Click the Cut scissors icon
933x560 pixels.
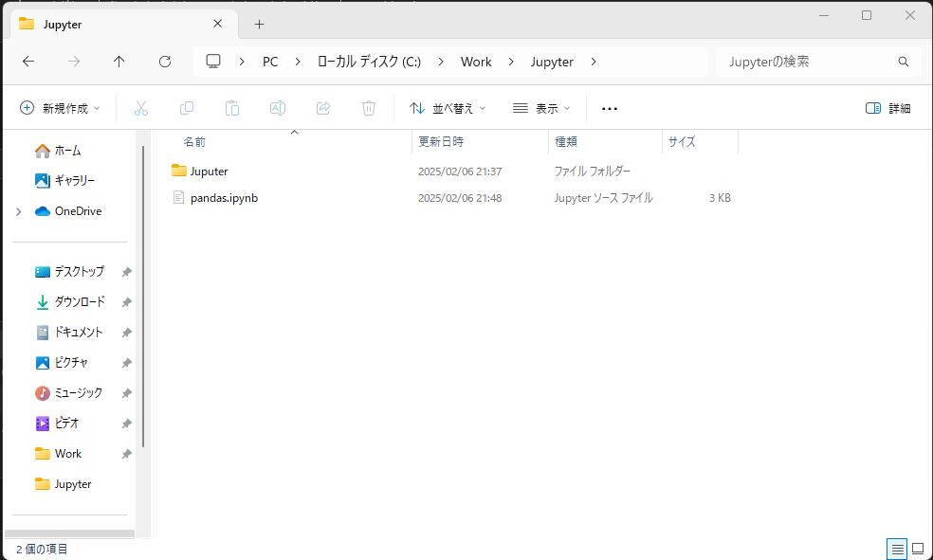point(141,108)
